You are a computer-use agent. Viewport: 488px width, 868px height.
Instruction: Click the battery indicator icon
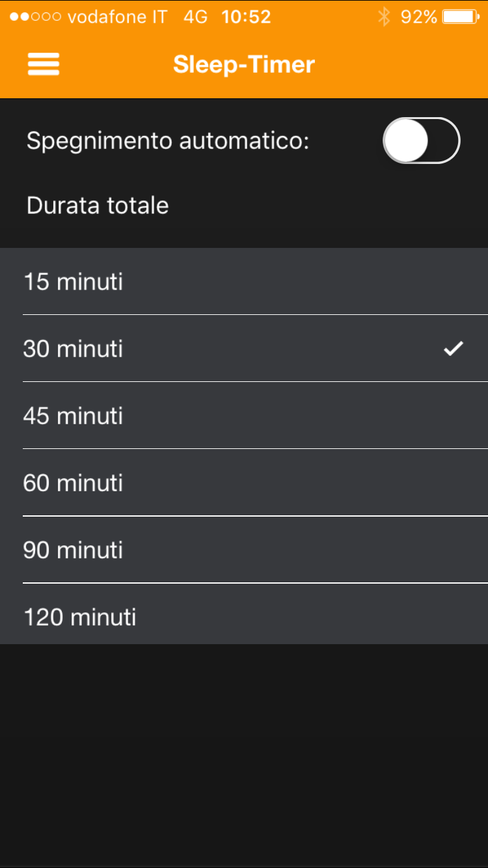coord(459,17)
